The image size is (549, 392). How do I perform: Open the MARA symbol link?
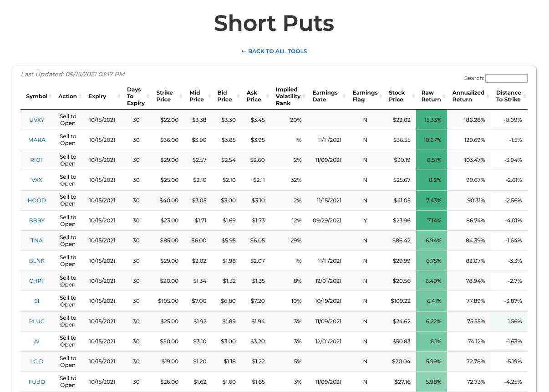[37, 140]
